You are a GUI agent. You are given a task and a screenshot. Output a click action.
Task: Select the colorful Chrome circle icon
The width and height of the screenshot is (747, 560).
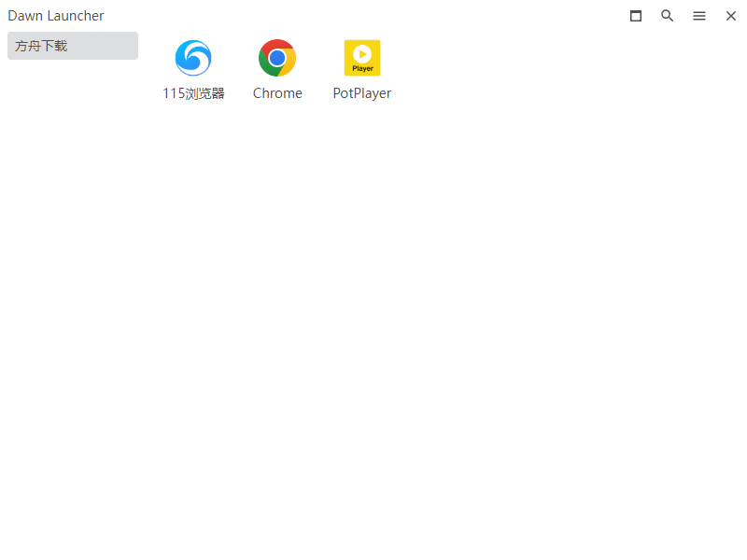pyautogui.click(x=277, y=58)
